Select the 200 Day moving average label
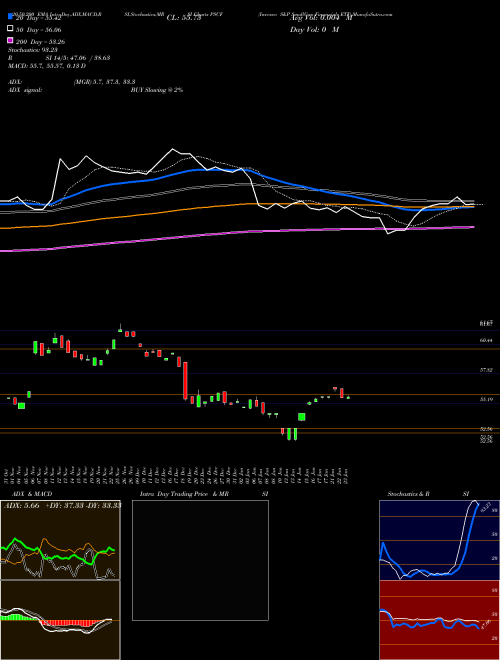Screen dimensions: 500x660 pyautogui.click(x=40, y=42)
